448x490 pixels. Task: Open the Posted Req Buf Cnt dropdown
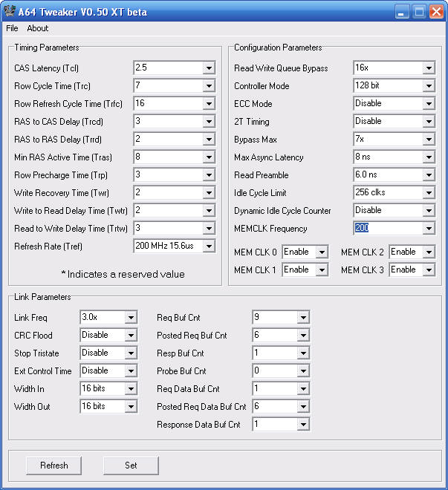click(x=303, y=336)
